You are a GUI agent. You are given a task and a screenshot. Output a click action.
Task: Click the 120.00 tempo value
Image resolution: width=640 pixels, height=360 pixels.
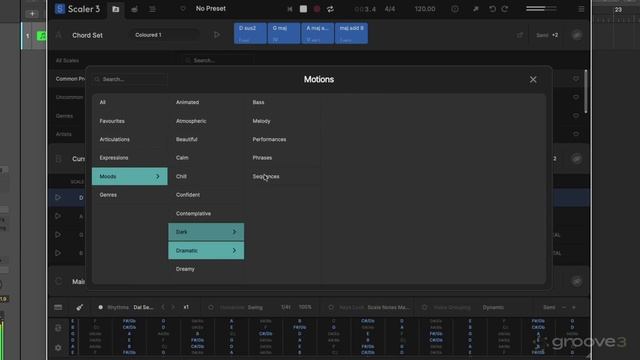click(x=425, y=9)
